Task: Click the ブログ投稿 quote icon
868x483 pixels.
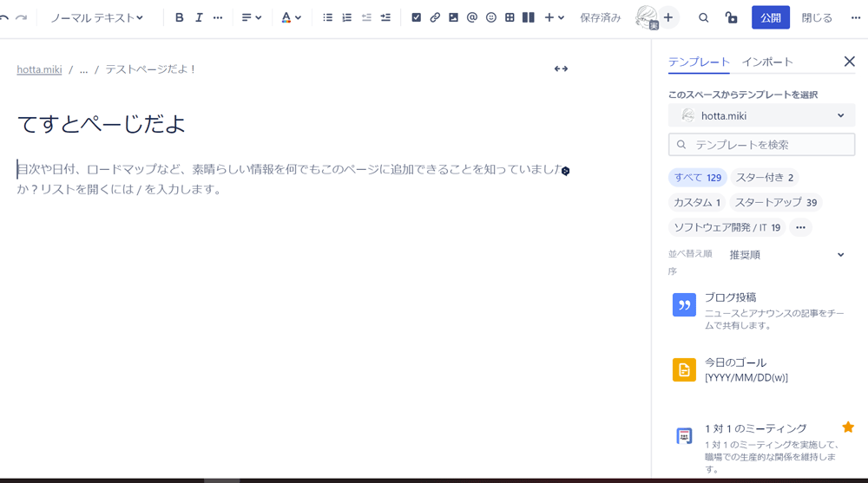Action: [x=684, y=305]
